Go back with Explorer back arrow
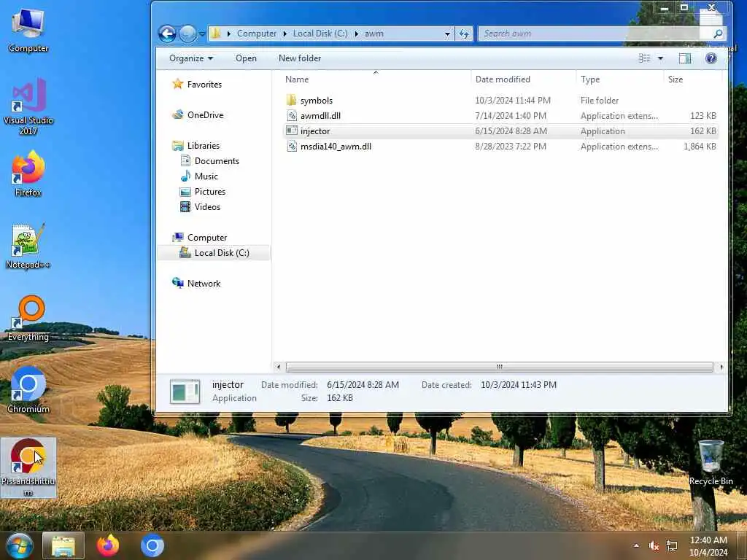 coord(167,34)
